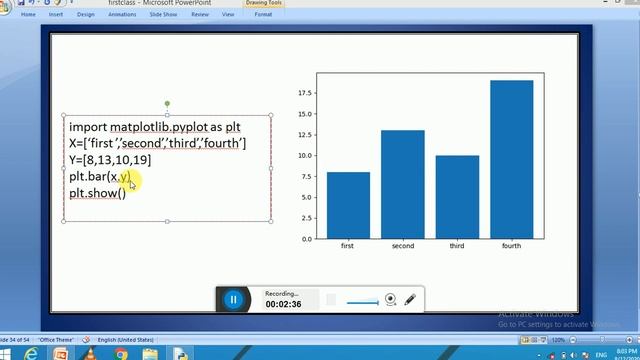Viewport: 640px width, 360px height.
Task: Click the Office button
Action: 4,7
